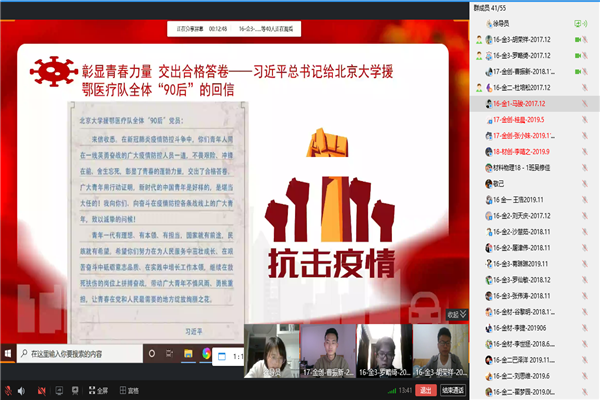The width and height of the screenshot is (600, 400).
Task: Open File Explorer in shared taskbar
Action: (188, 354)
